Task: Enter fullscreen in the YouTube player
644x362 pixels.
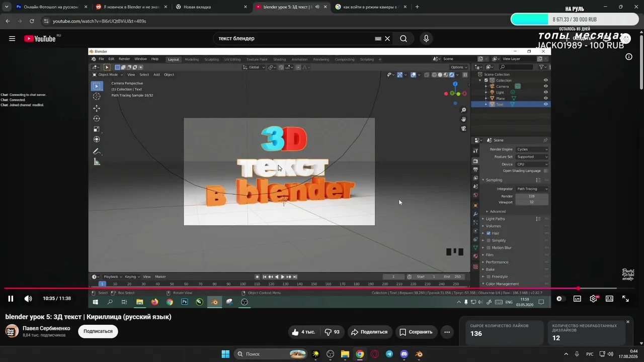Action: [x=625, y=299]
